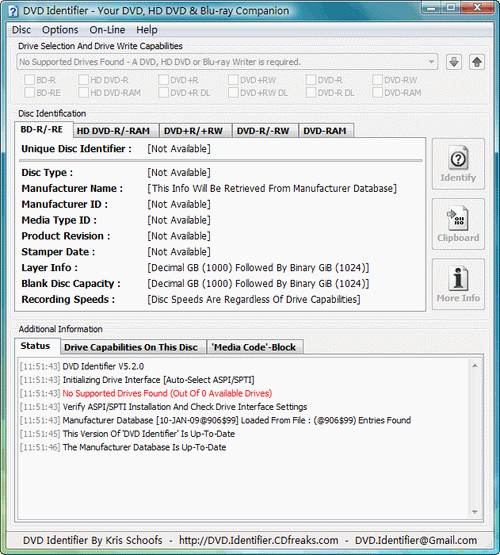Viewport: 500px width, 555px height.
Task: Expand the drive selection dropdown
Action: [431, 62]
